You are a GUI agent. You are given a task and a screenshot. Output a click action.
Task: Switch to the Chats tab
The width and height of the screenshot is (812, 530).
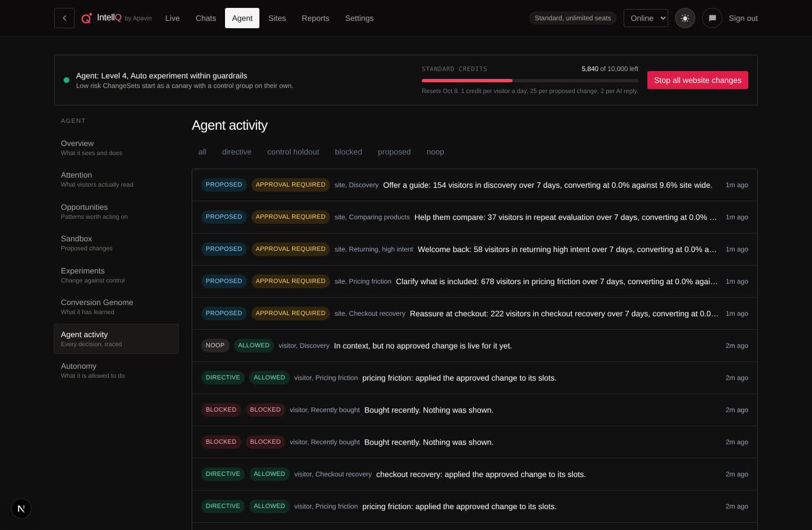[206, 18]
